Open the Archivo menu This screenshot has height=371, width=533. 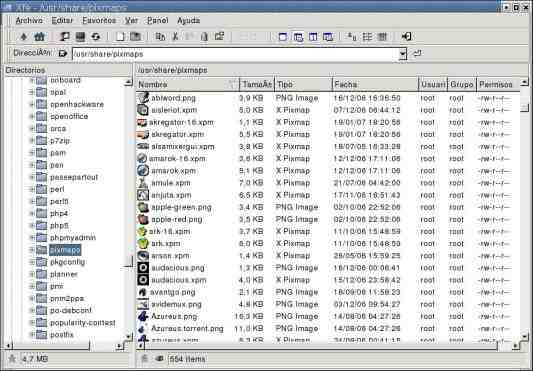pyautogui.click(x=29, y=21)
